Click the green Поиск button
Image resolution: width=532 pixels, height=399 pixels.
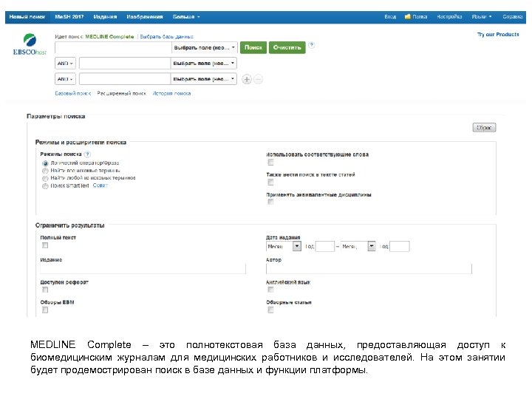(253, 47)
